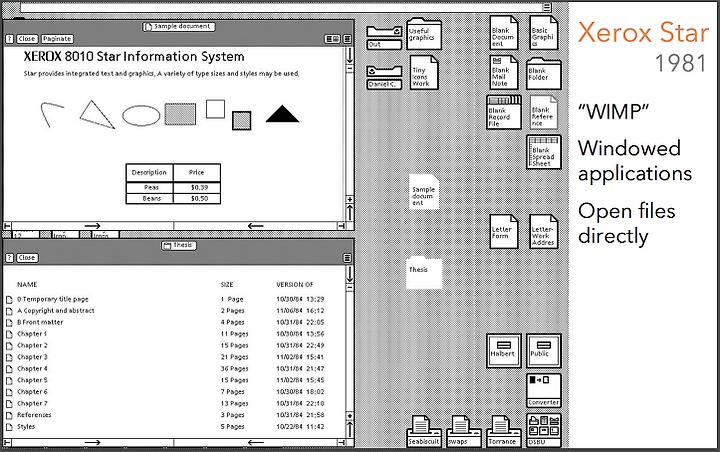Click the right arrow on Sample document horizontal scrollbar
Screen dimensions: 720x452
[x=92, y=226]
